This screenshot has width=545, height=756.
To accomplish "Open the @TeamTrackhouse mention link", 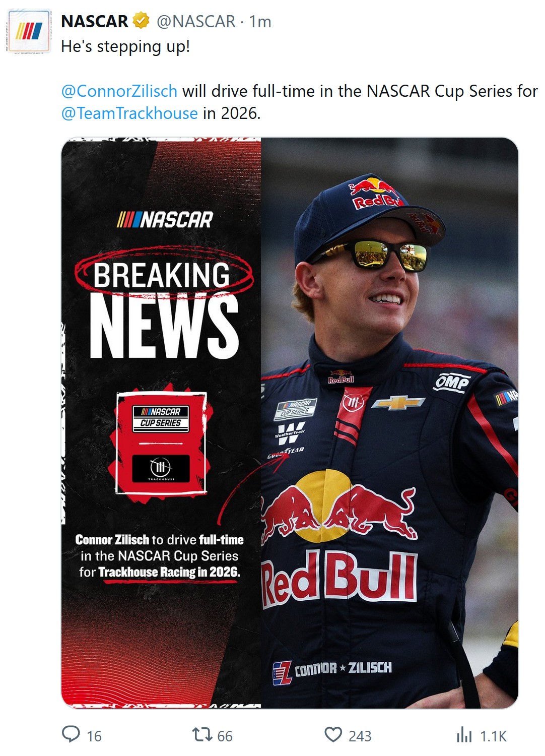I will point(129,113).
